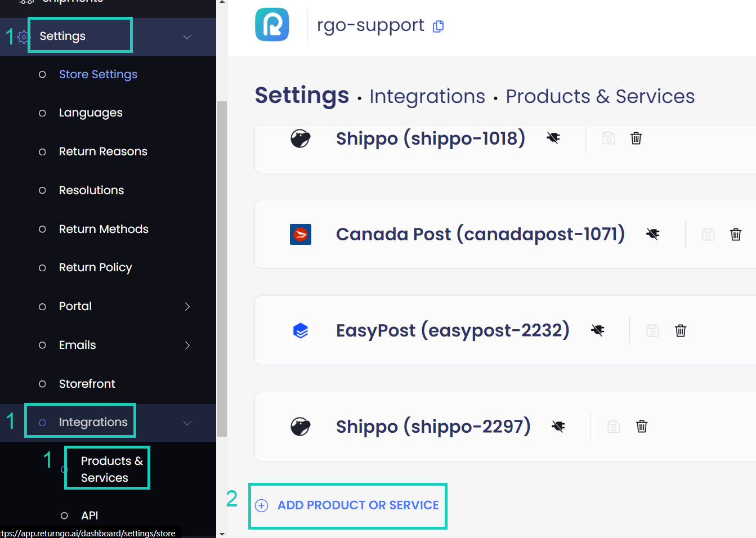Screen dimensions: 756x538
Task: Click the ReturnGO logo next to rgo-support
Action: pos(272,25)
